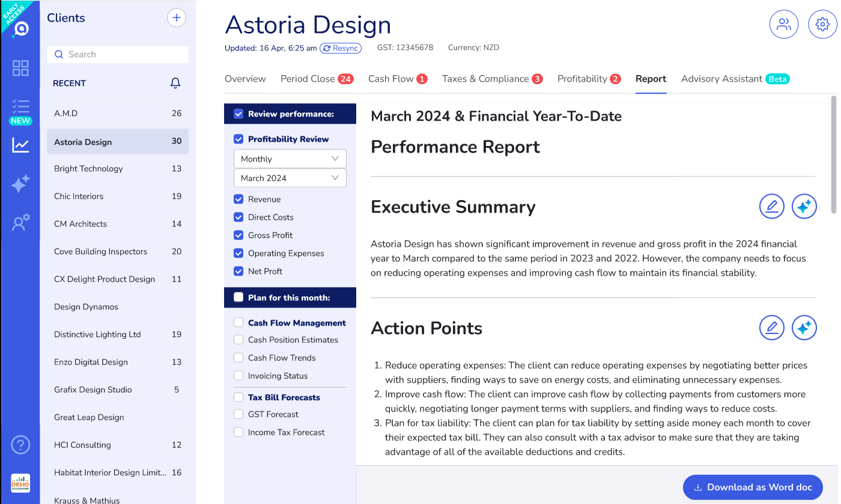Click the report vertical scrollbar
This screenshot has width=841, height=504.
833,154
